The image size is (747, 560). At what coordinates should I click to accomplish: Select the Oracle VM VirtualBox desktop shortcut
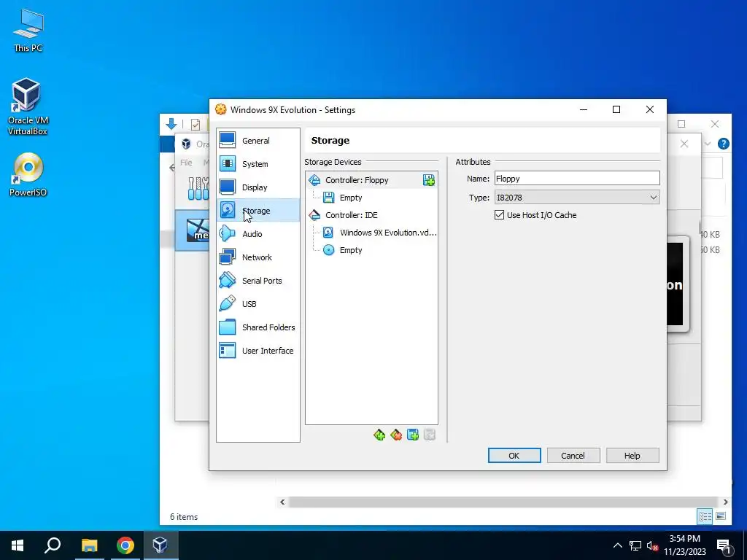pos(27,106)
